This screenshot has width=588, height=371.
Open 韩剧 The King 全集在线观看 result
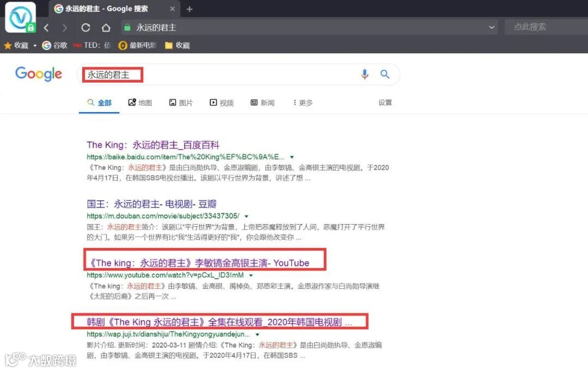click(x=219, y=322)
